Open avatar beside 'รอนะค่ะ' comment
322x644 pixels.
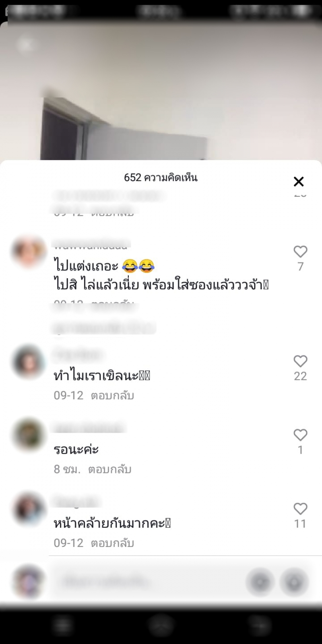point(29,436)
